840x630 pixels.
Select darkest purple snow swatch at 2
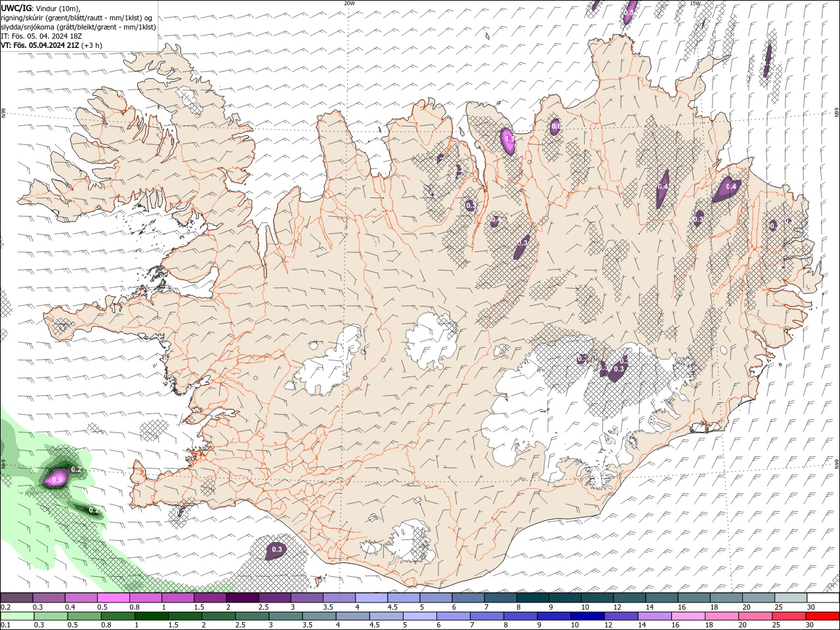click(241, 597)
